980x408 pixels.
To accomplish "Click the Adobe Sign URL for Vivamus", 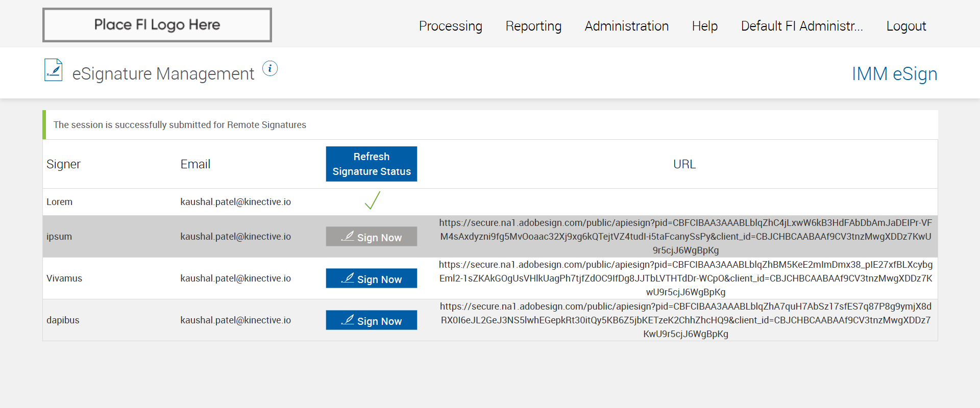I will (x=685, y=278).
